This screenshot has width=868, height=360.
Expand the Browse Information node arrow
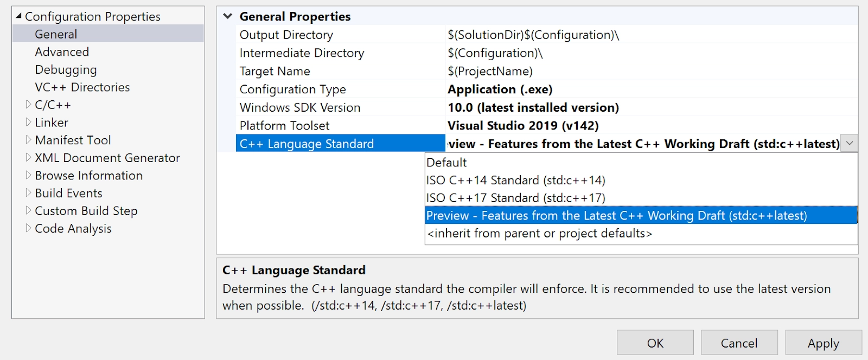[29, 176]
